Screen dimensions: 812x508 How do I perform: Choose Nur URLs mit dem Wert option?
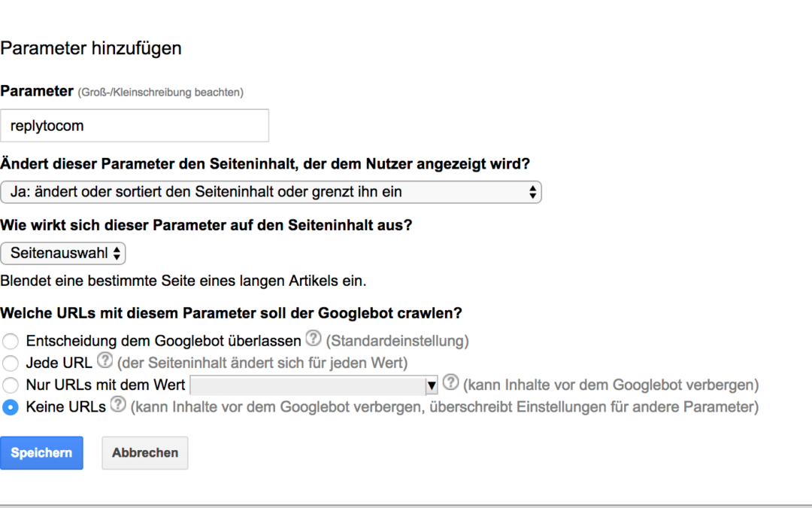tap(11, 385)
